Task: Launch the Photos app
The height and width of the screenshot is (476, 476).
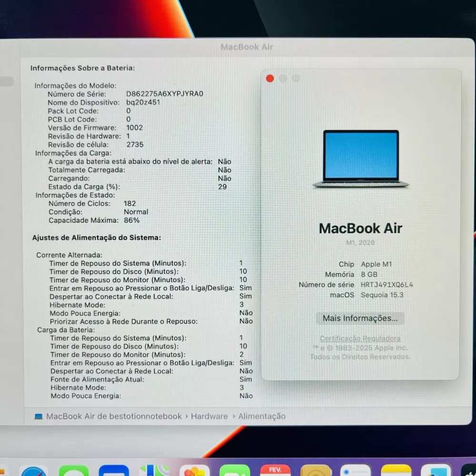Action: [x=195, y=471]
